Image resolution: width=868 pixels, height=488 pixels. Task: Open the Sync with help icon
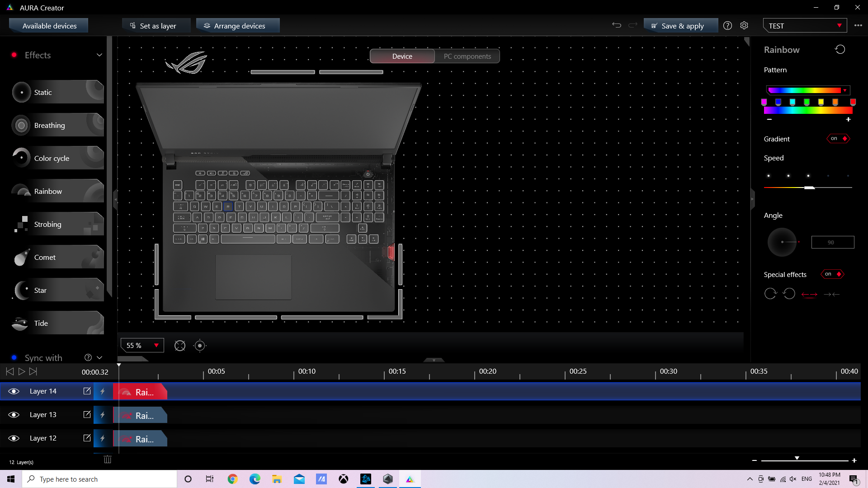coord(88,357)
